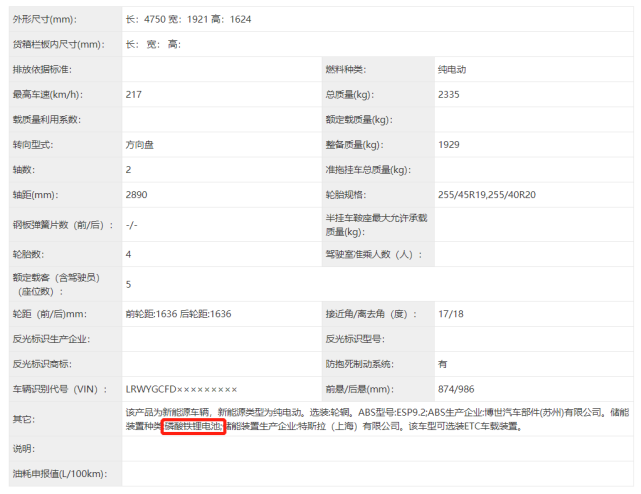Click the 总质量(kg) label
641x494 pixels.
(350, 94)
